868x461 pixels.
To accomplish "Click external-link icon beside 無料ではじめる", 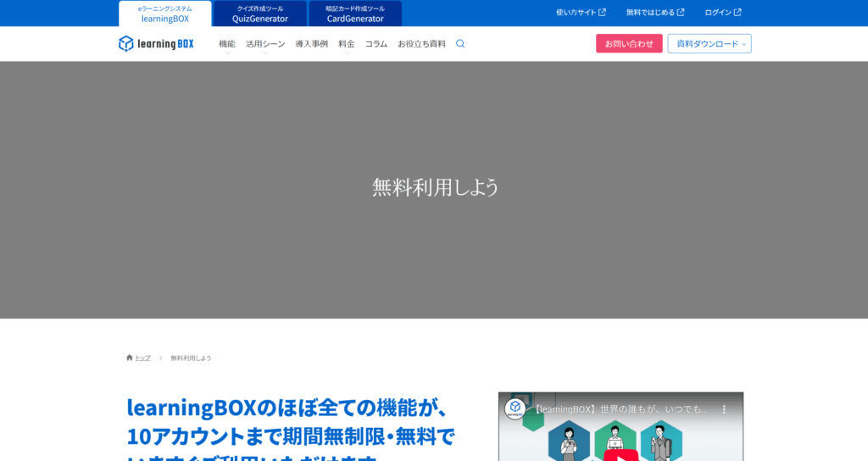I will (x=681, y=12).
